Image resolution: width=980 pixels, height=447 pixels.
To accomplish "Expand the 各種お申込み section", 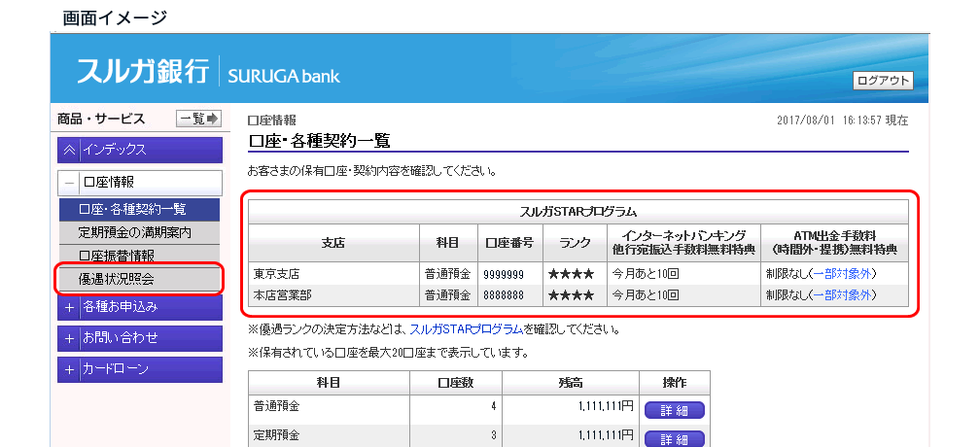I will pos(140,307).
